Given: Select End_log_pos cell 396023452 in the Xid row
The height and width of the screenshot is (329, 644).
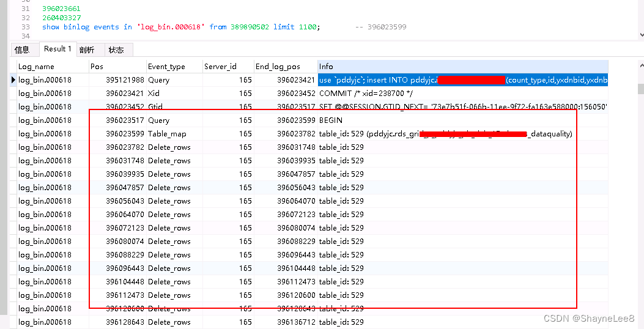Looking at the screenshot, I should [x=286, y=93].
